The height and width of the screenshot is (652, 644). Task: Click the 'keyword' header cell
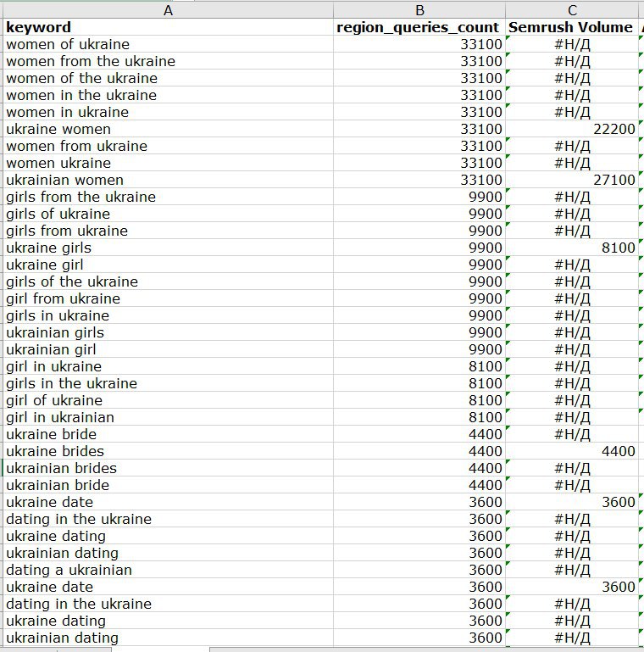(168, 27)
